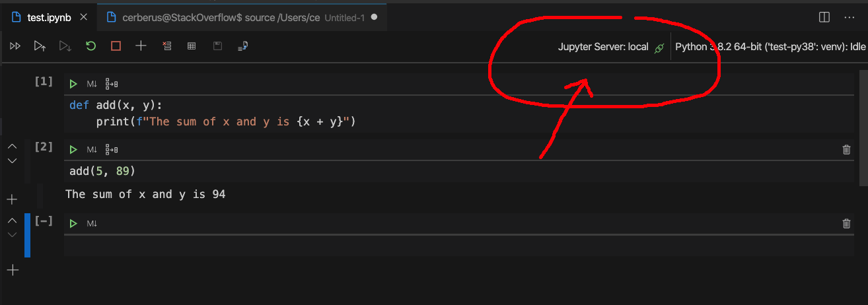
Task: Click the output text 'The sum of x and y is 94'
Action: click(145, 194)
